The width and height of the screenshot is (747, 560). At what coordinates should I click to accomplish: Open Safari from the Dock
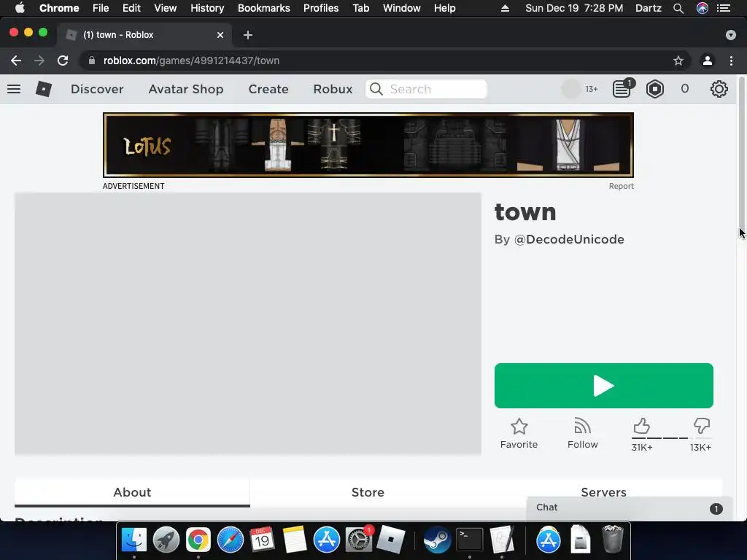point(230,540)
